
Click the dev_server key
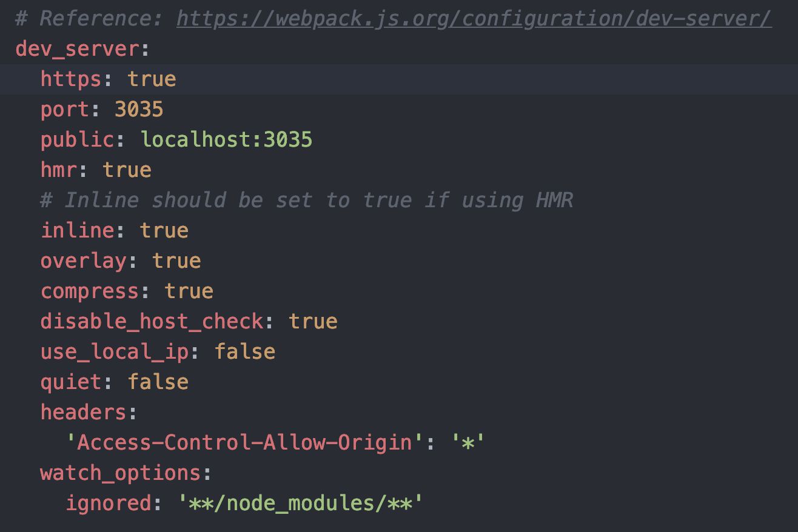click(78, 49)
